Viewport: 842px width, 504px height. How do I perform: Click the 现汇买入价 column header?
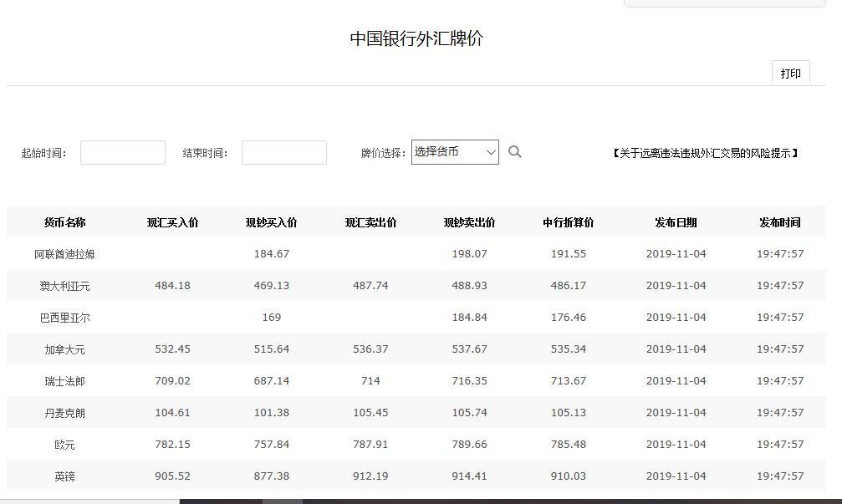coord(172,221)
